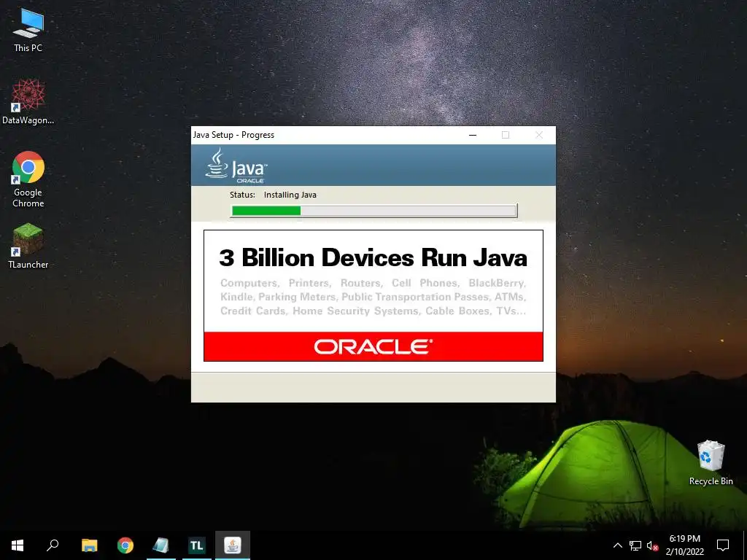
Task: Show hidden system tray icons
Action: pos(617,545)
